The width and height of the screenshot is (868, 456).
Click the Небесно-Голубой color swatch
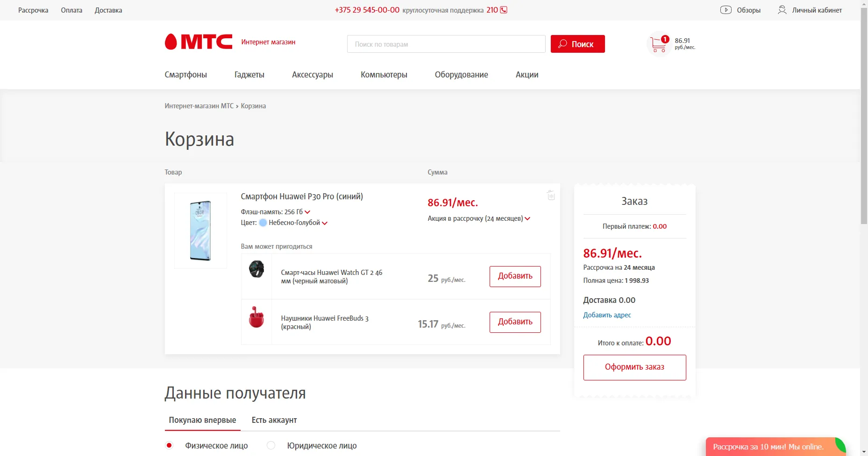263,223
